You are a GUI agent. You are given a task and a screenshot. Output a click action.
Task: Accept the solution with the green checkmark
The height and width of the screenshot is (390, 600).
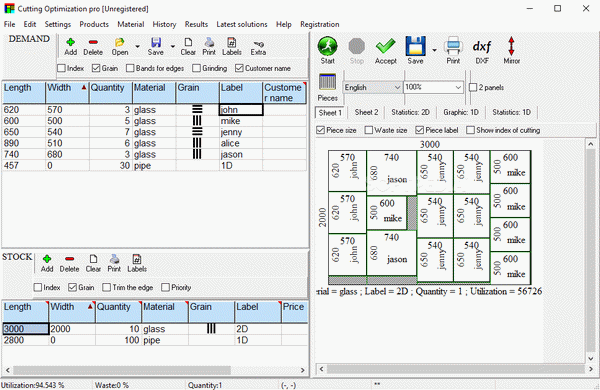tap(385, 50)
